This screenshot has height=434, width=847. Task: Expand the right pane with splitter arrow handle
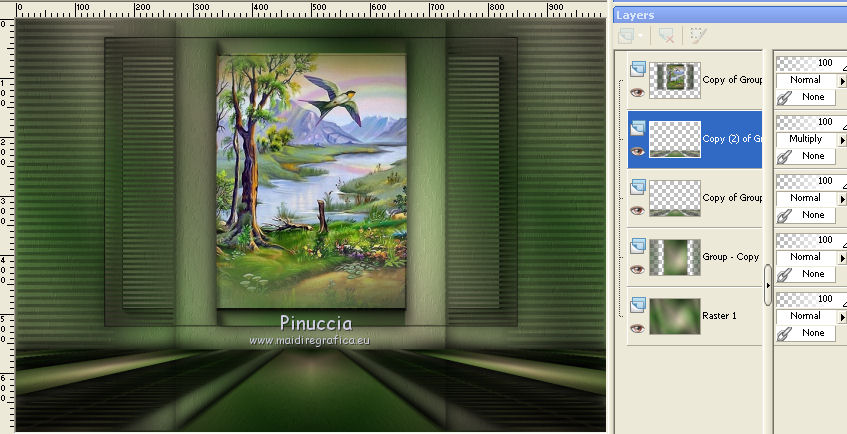(x=768, y=285)
